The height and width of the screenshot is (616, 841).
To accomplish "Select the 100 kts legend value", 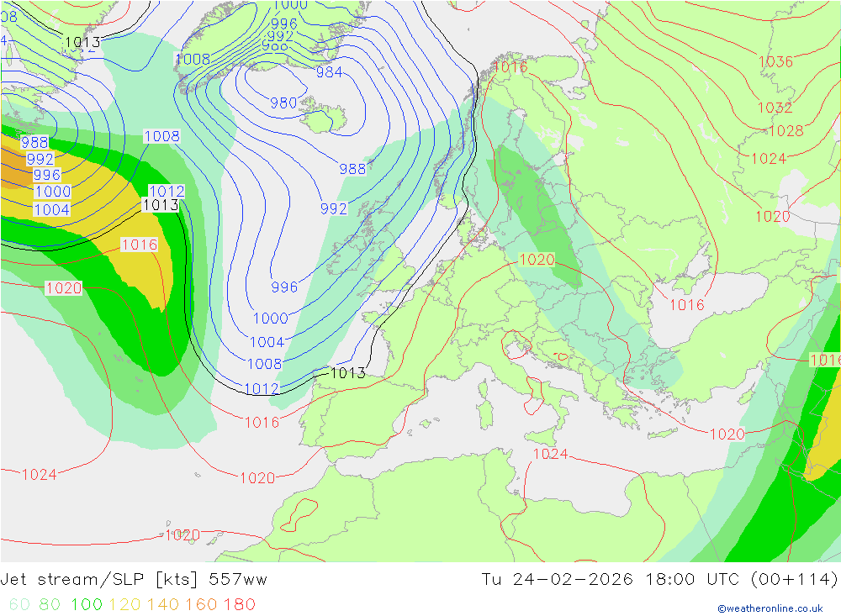I will [x=87, y=604].
